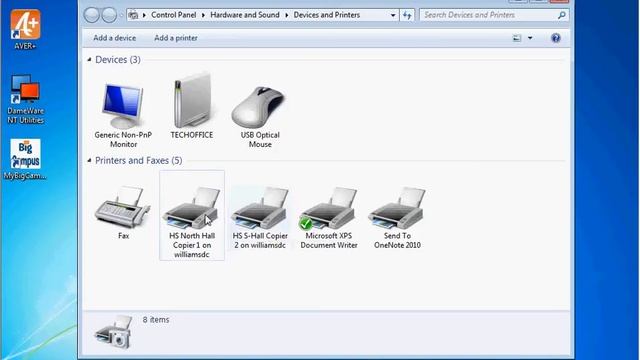Select HS S-Hall Copier 2 printer
640x360 pixels.
click(260, 218)
